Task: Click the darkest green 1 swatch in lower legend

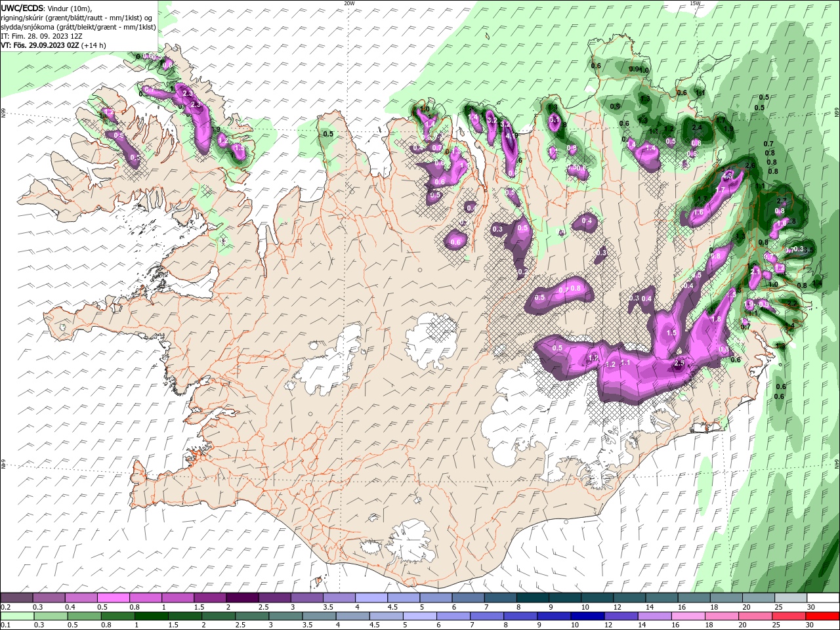Action: tap(151, 616)
